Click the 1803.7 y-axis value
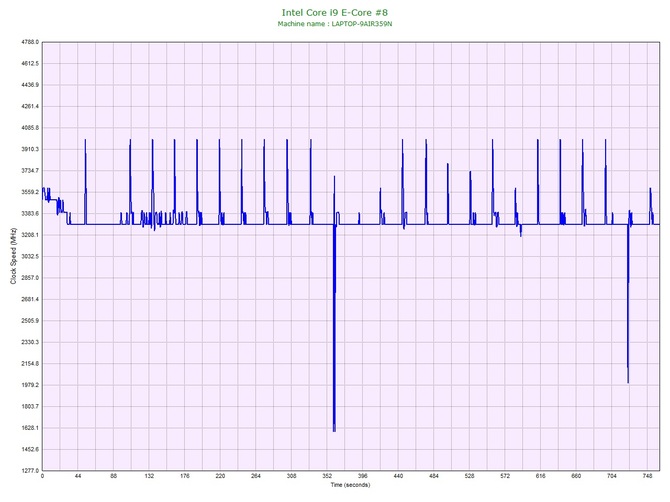This screenshot has width=670, height=502. point(30,406)
